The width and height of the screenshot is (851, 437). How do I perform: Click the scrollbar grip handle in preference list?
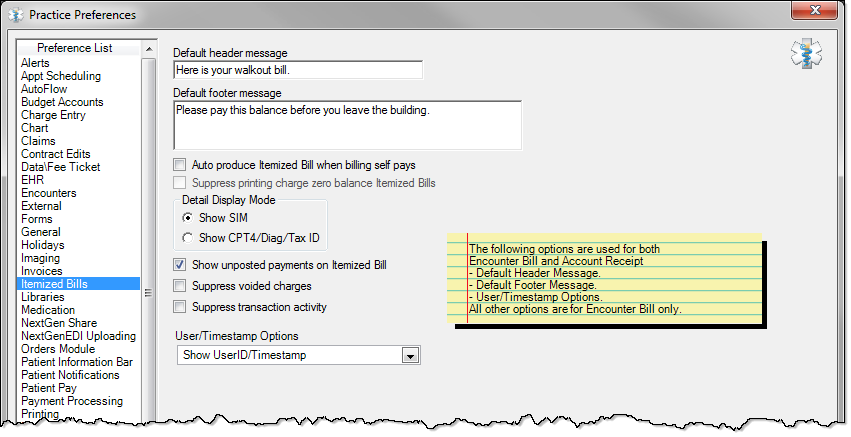click(x=149, y=293)
